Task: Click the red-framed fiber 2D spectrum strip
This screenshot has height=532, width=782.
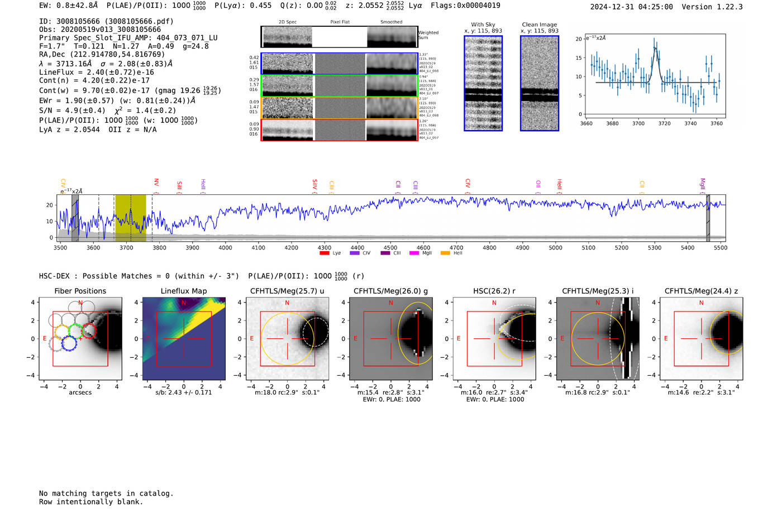Action: pos(340,130)
